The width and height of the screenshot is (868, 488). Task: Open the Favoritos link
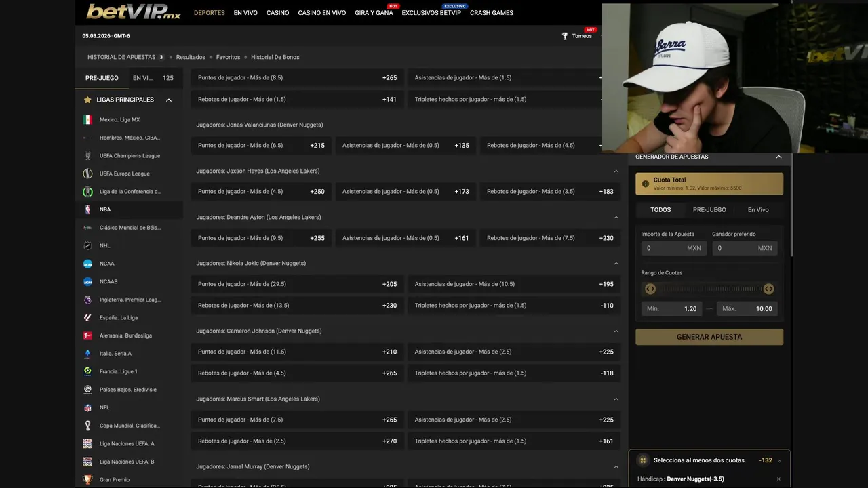pos(229,57)
